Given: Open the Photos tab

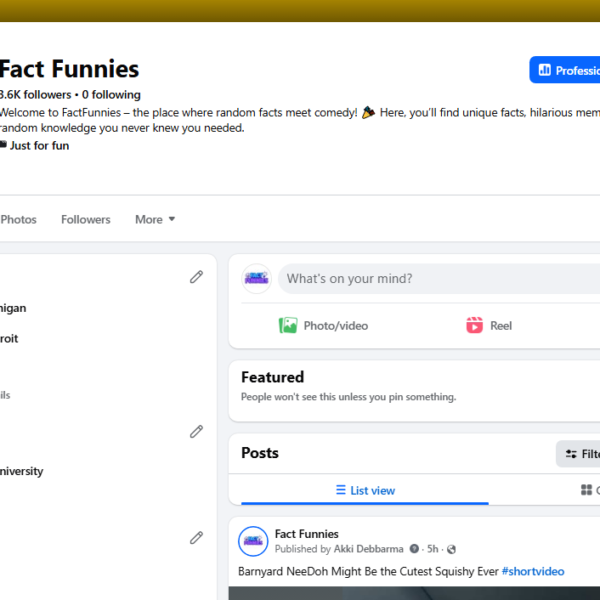Looking at the screenshot, I should (18, 219).
